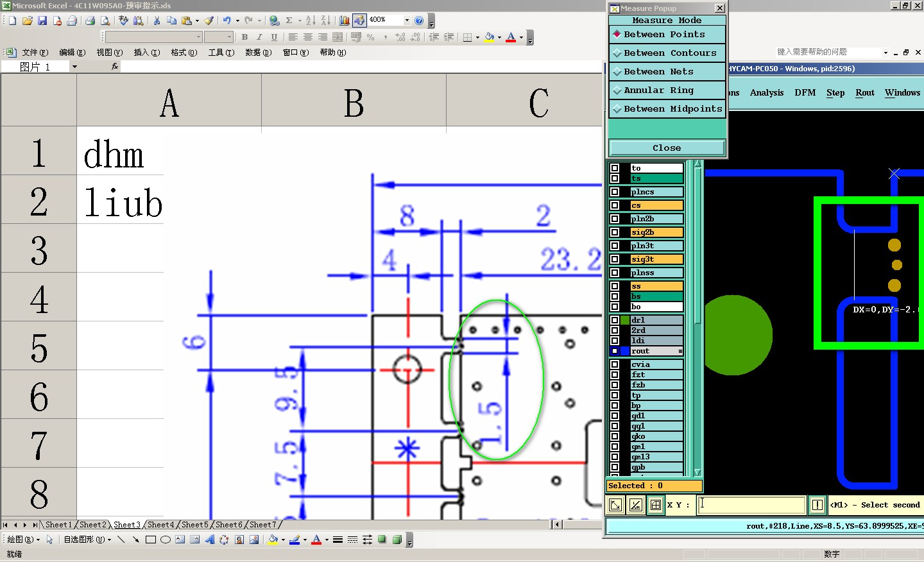
Task: Click the Save icon in Excel toolbar
Action: [x=42, y=21]
